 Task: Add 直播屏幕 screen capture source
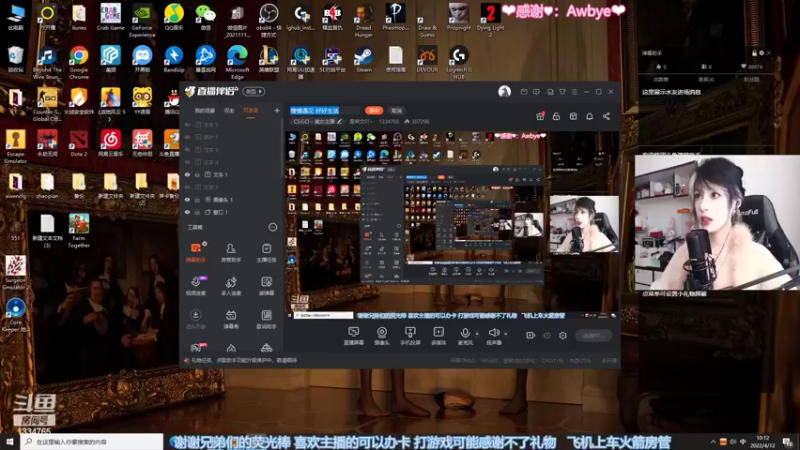[x=354, y=336]
